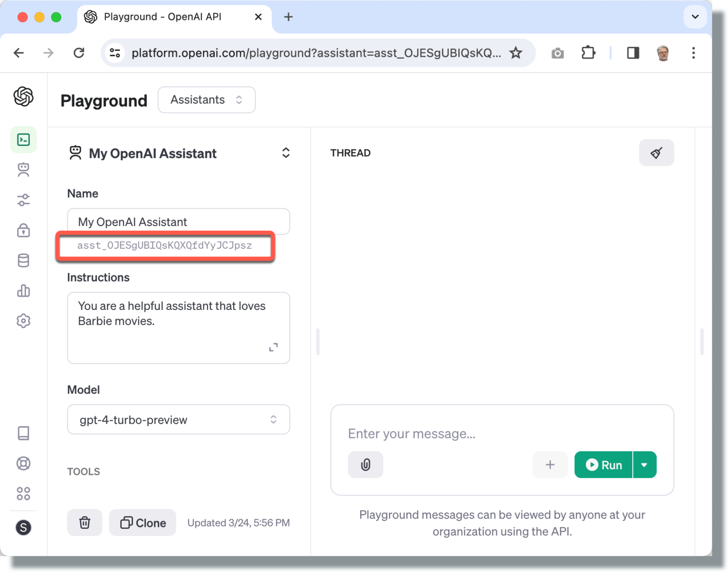Run the assistant thread
The width and height of the screenshot is (728, 572).
(x=603, y=464)
